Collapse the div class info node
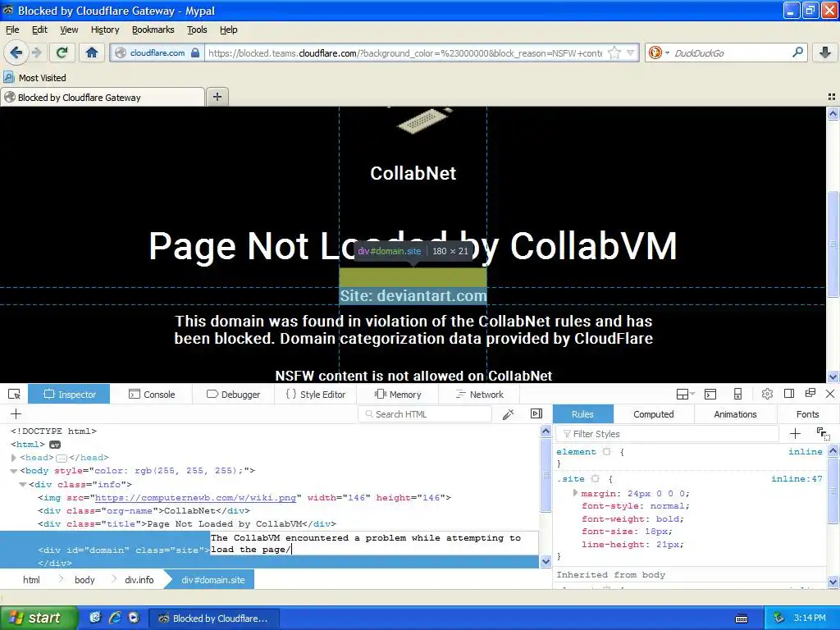This screenshot has width=840, height=630. pos(23,484)
